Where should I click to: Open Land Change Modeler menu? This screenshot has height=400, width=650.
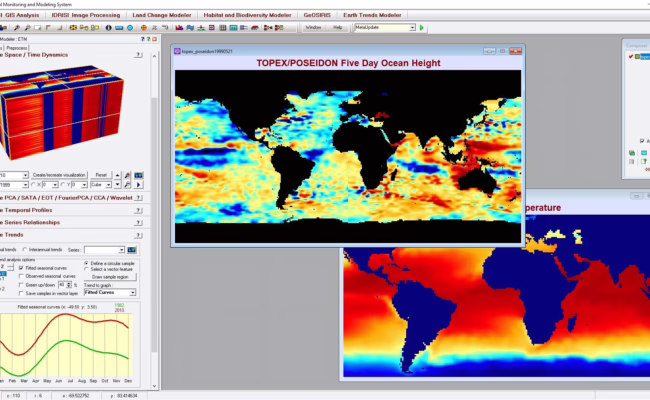pyautogui.click(x=162, y=15)
